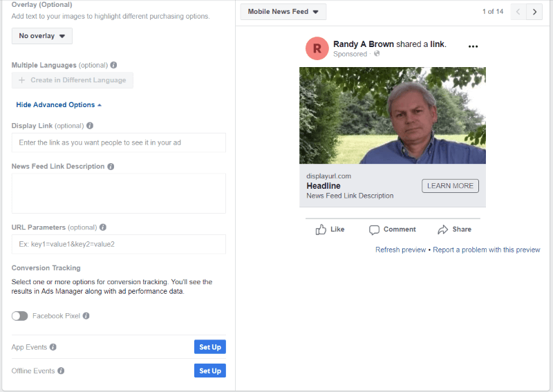Click the Like thumbs-up icon
The image size is (553, 392).
321,230
